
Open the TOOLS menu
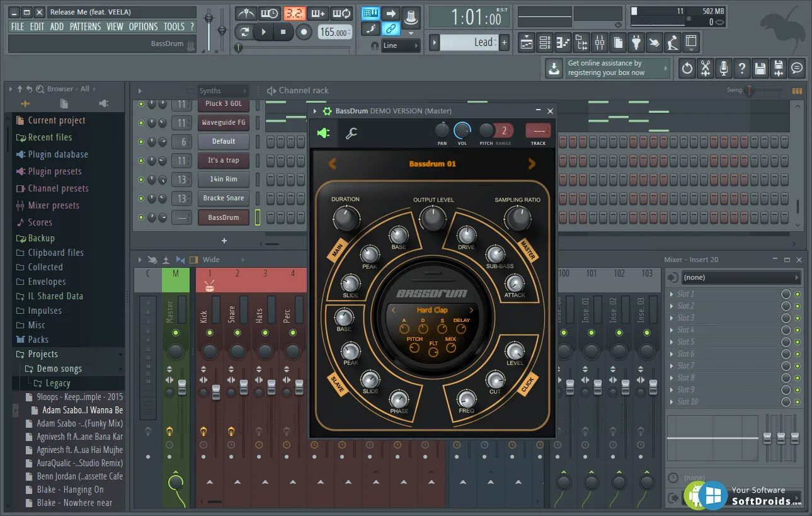(174, 26)
